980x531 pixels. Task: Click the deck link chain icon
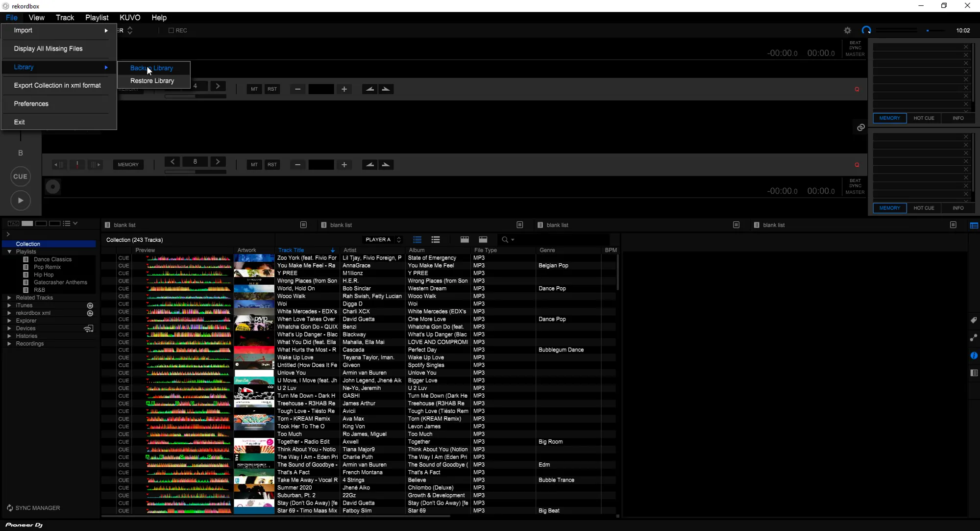860,127
